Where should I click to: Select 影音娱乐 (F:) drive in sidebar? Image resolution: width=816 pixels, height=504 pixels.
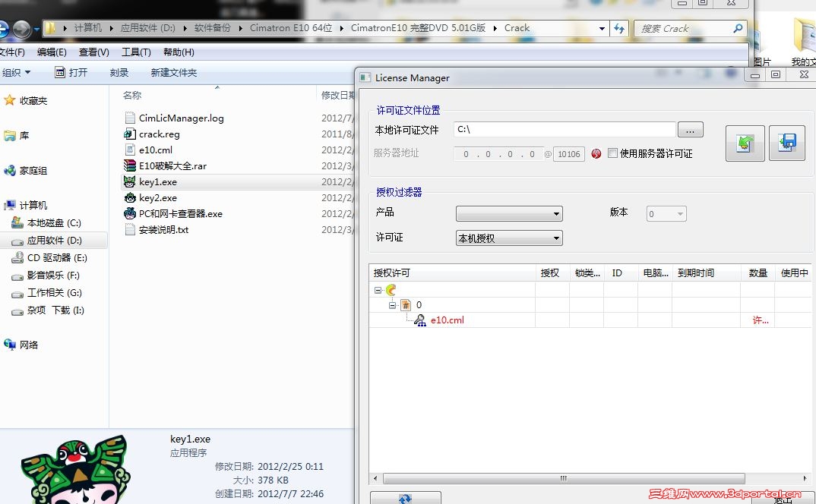tap(53, 275)
